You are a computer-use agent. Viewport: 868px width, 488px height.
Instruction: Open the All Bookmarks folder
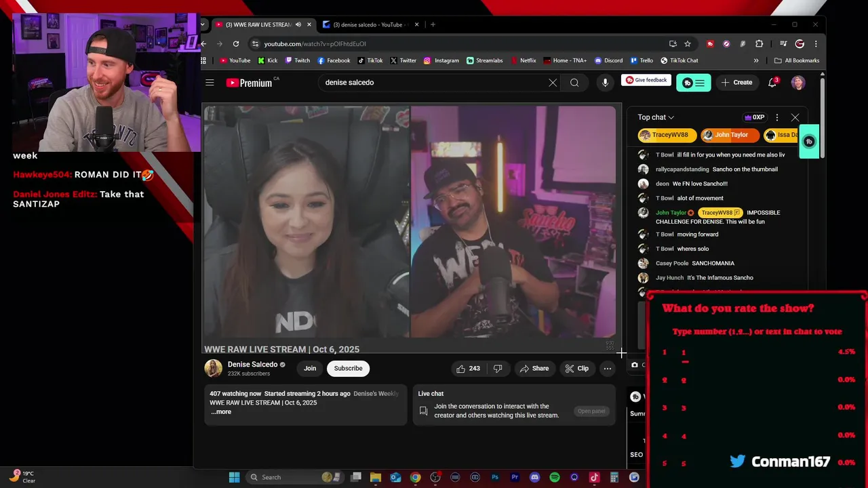797,60
